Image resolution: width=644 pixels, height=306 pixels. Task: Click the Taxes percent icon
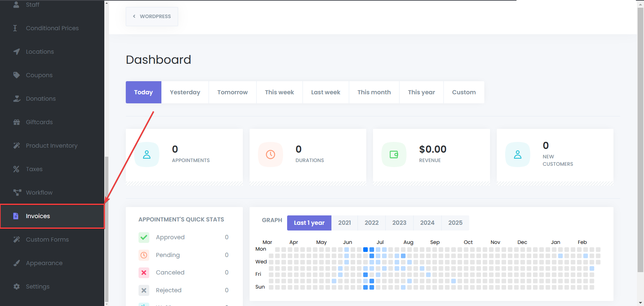click(x=16, y=169)
